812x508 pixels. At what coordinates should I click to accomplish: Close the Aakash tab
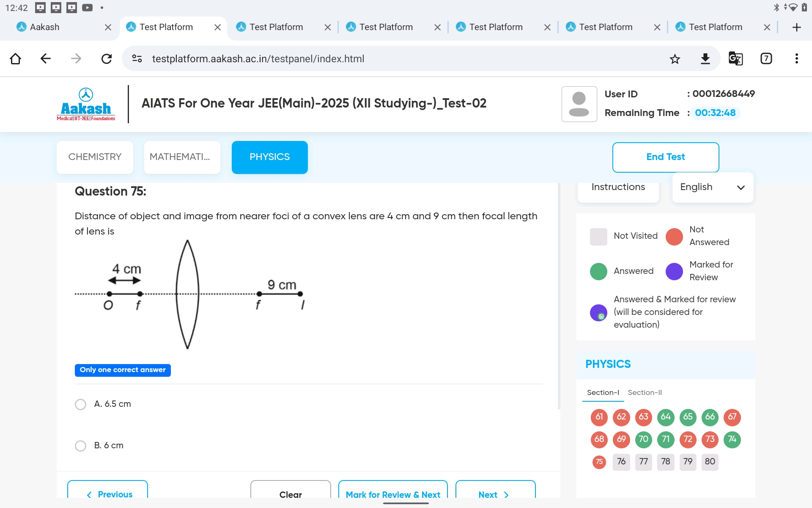108,27
